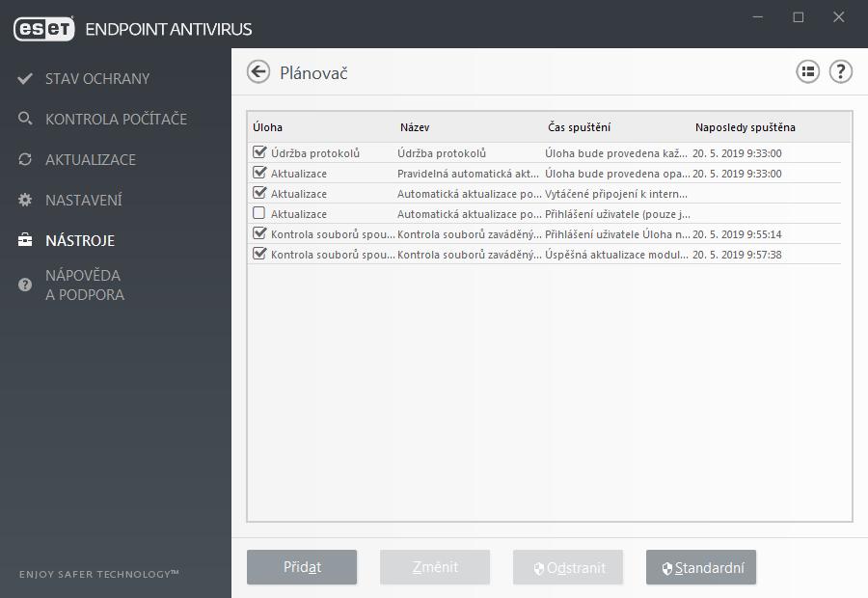Click the Přidat button
This screenshot has height=598, width=868.
click(302, 567)
